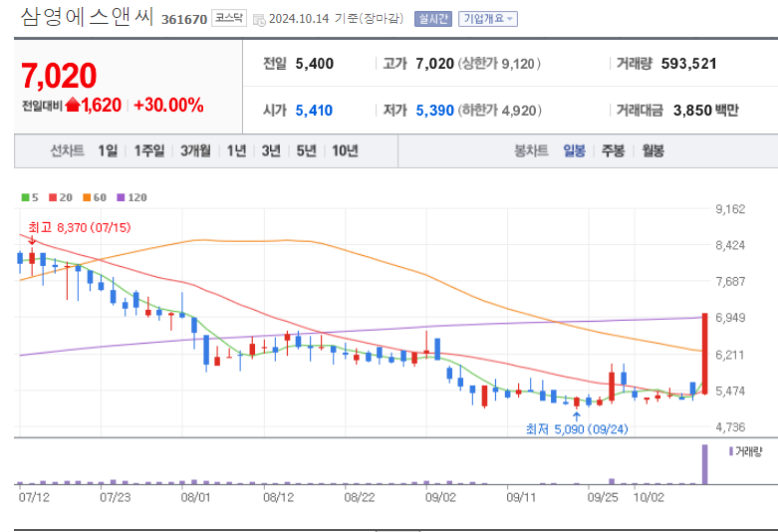Click the 07/12 date axis label
Screen dimensions: 778x532
coord(34,497)
